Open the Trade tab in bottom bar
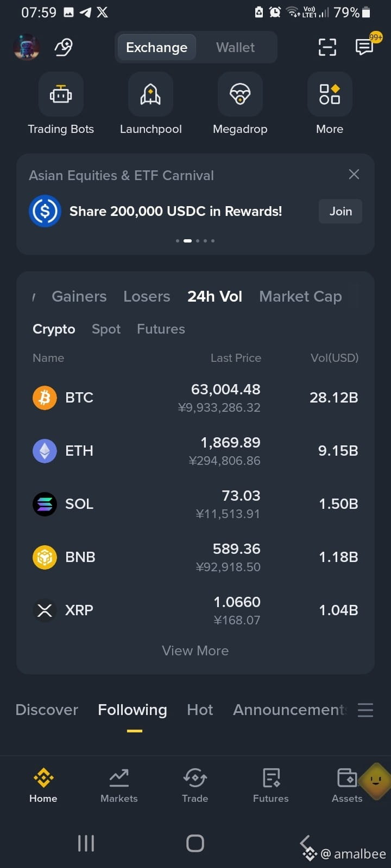 (x=195, y=786)
